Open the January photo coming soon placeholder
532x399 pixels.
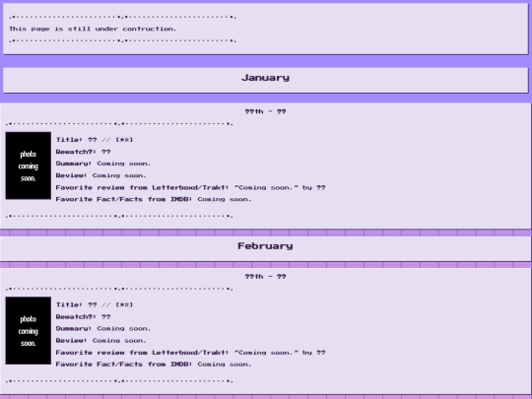29,166
